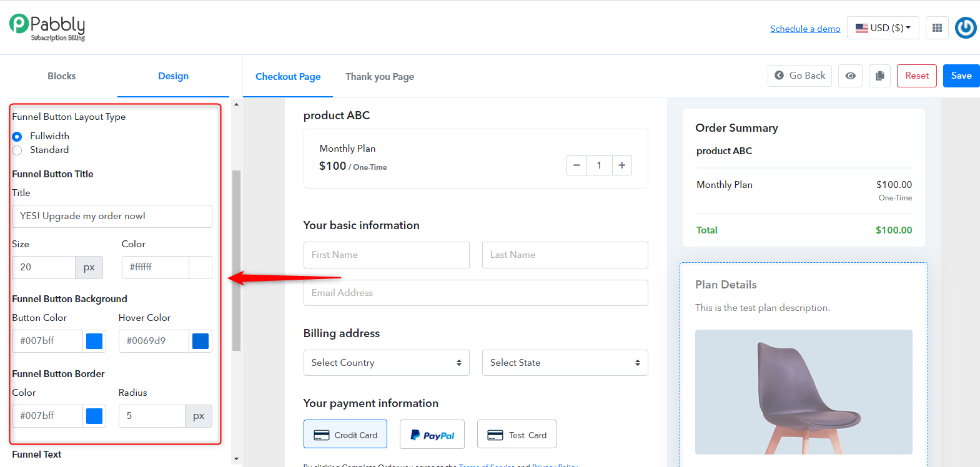Select Fullwidth layout radio button
This screenshot has width=980, height=467.
17,136
